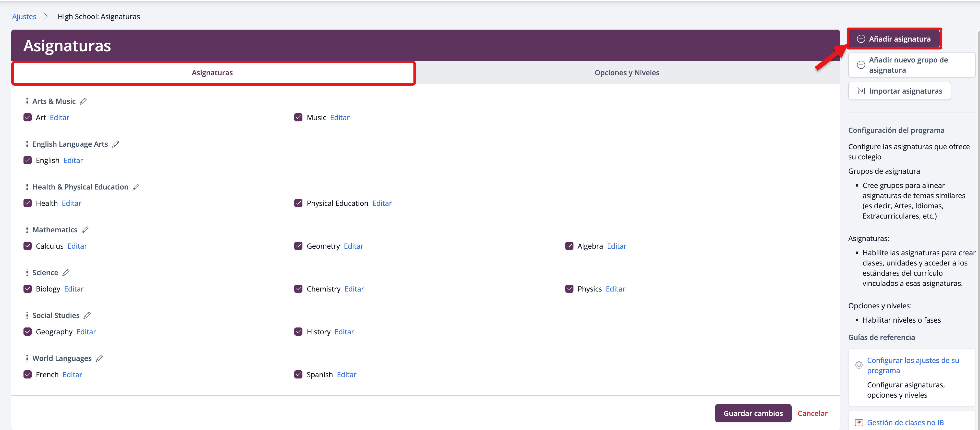Click Editar link next to Physics
980x430 pixels.
point(615,289)
